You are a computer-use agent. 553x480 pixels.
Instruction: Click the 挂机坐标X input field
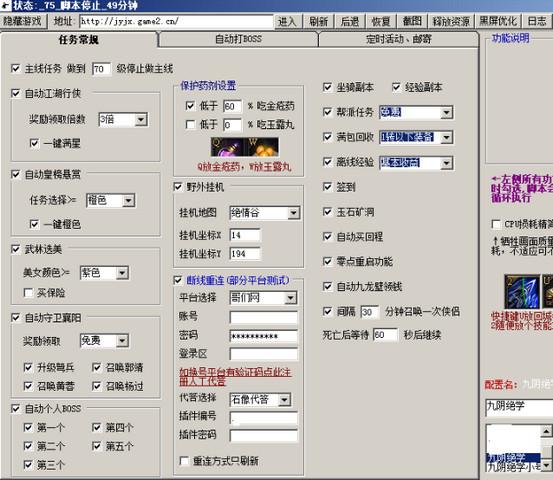tap(245, 235)
